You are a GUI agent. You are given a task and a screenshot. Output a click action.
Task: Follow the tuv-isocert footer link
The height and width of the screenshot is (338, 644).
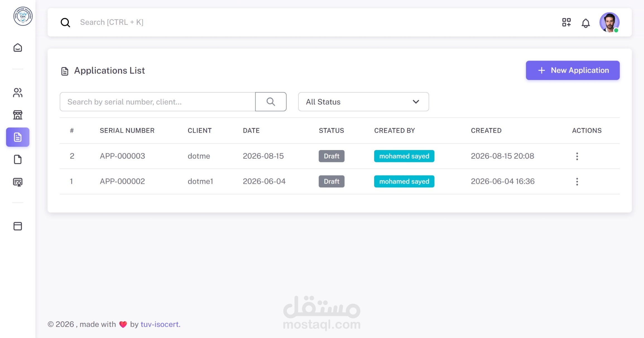pos(160,324)
